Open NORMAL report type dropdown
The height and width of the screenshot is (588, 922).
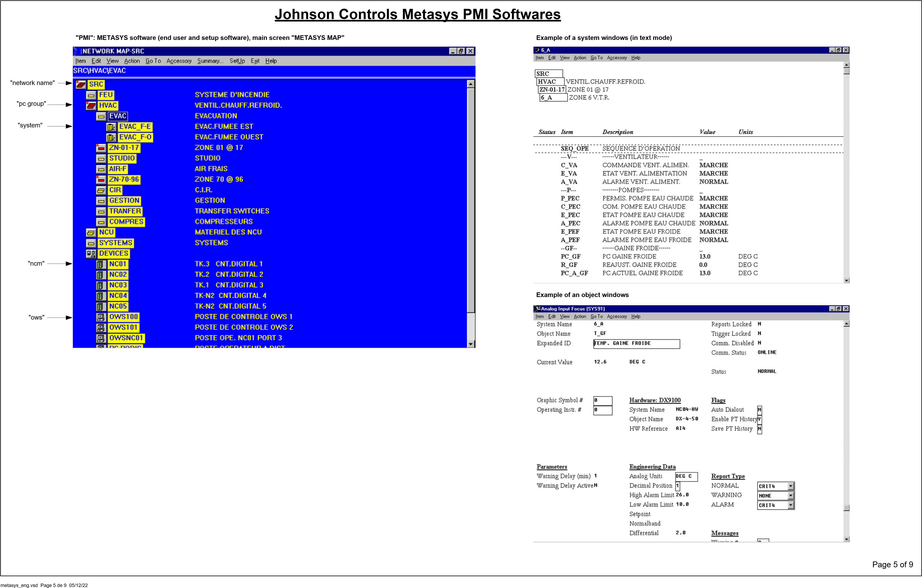pyautogui.click(x=791, y=486)
